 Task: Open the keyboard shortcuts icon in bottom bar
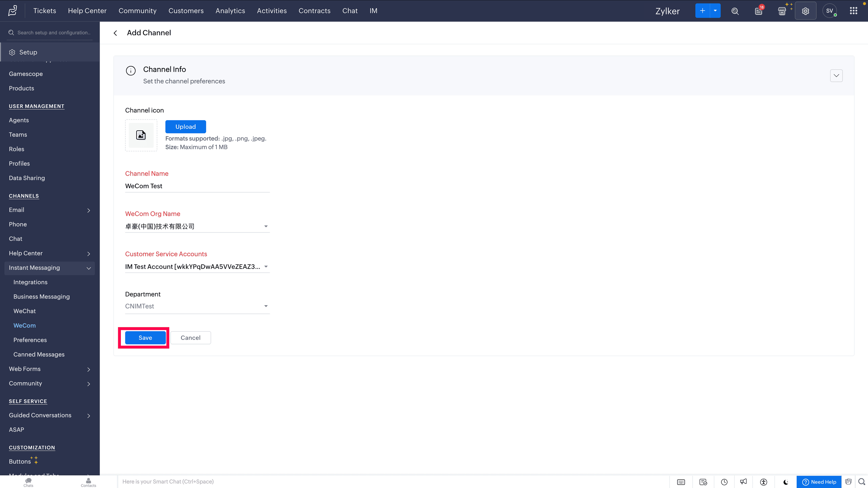pos(681,482)
